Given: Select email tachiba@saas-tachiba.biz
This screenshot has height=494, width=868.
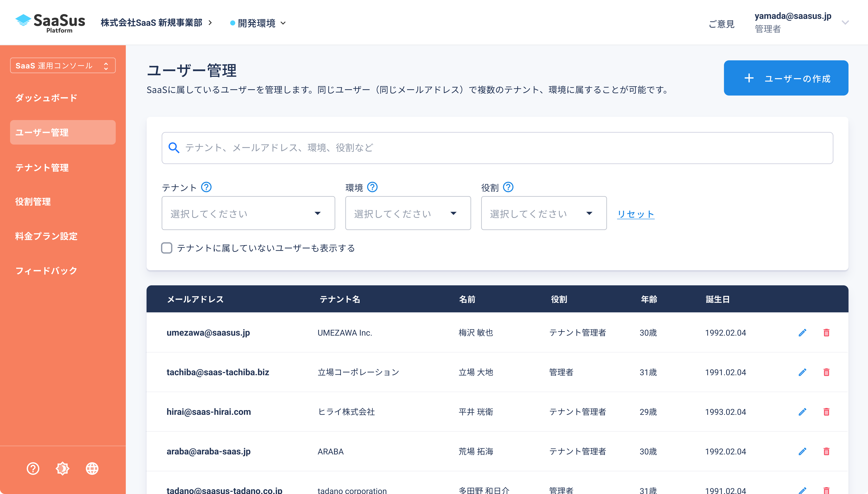Looking at the screenshot, I should (218, 372).
